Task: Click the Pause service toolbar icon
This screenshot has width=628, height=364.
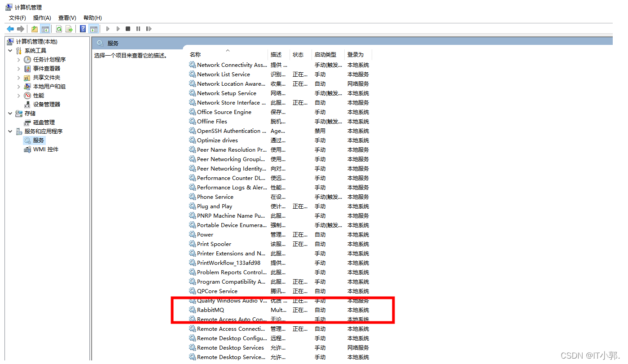Action: click(138, 29)
